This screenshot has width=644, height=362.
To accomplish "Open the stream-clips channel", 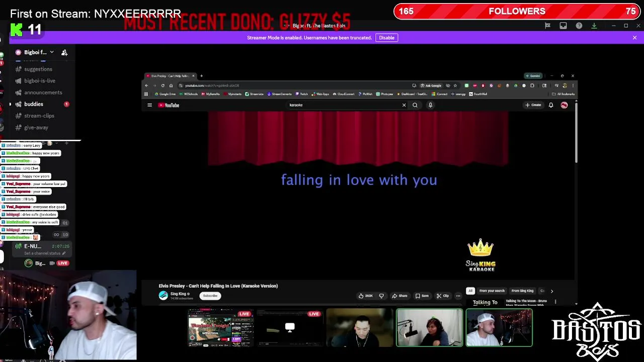I will (x=40, y=116).
